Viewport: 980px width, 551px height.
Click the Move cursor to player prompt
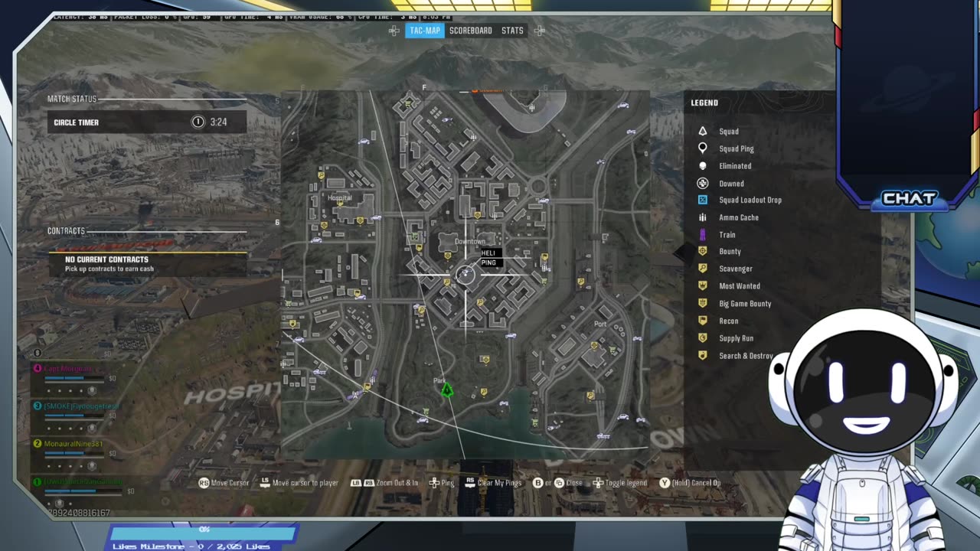299,483
